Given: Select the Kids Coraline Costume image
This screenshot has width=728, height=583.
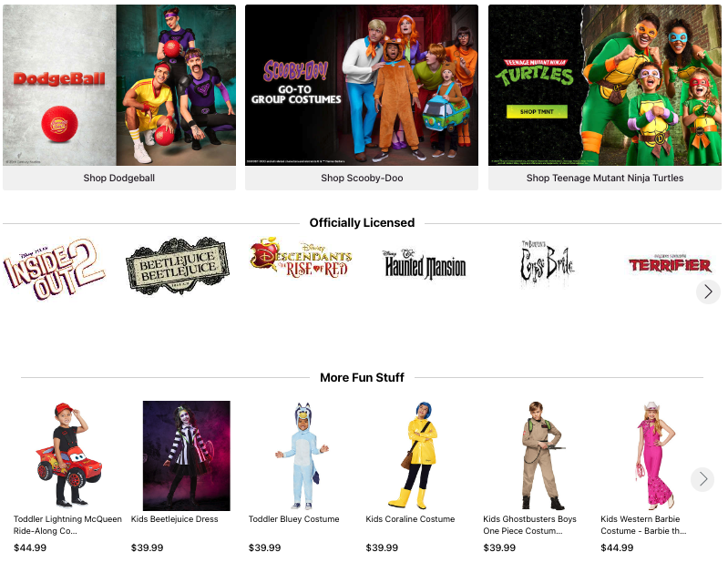Looking at the screenshot, I should point(420,455).
